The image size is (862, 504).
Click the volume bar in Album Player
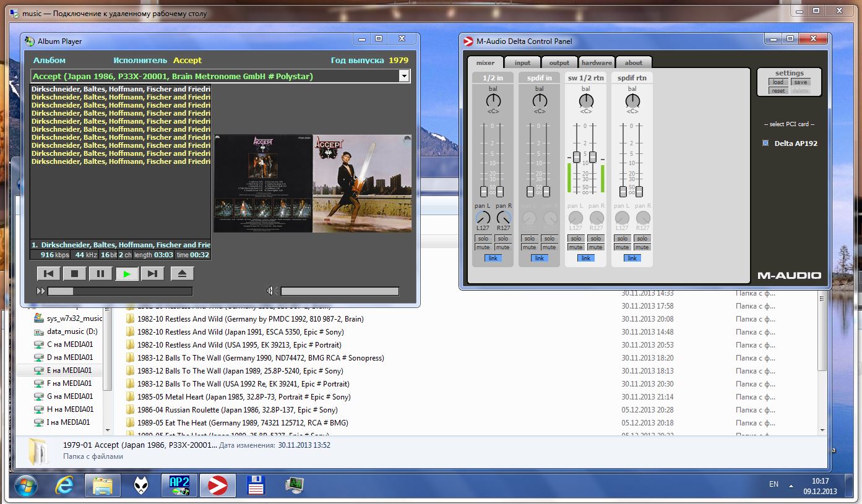[x=340, y=291]
